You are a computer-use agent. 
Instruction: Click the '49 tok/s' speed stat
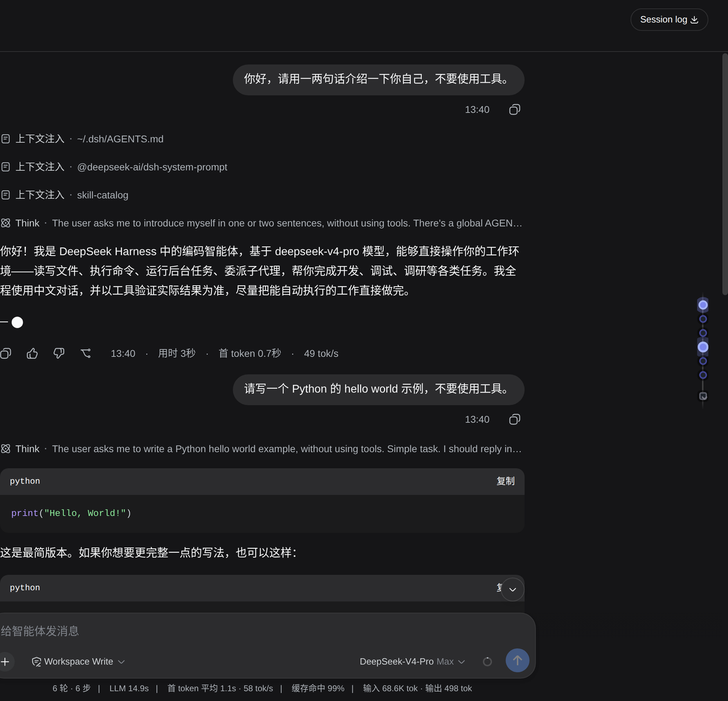click(321, 353)
